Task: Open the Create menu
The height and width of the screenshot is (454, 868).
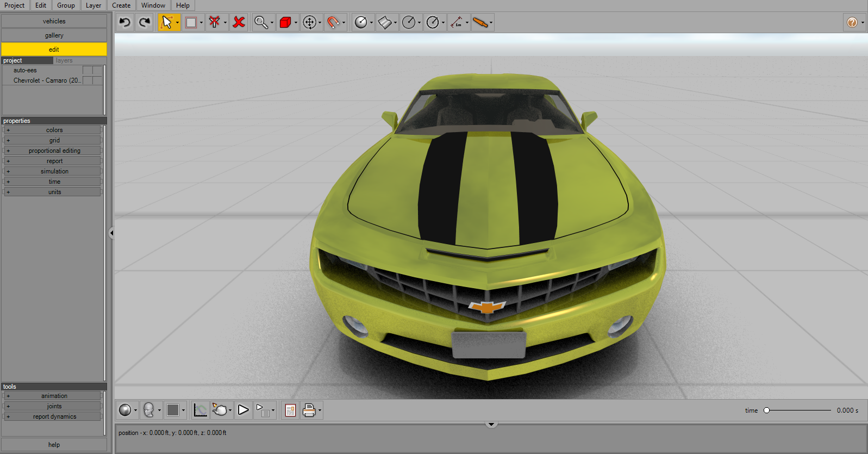Action: tap(121, 5)
